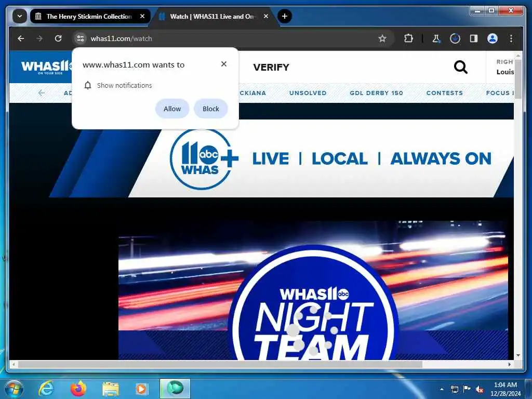Open the Action Center flag icon
The width and height of the screenshot is (532, 399).
[467, 389]
